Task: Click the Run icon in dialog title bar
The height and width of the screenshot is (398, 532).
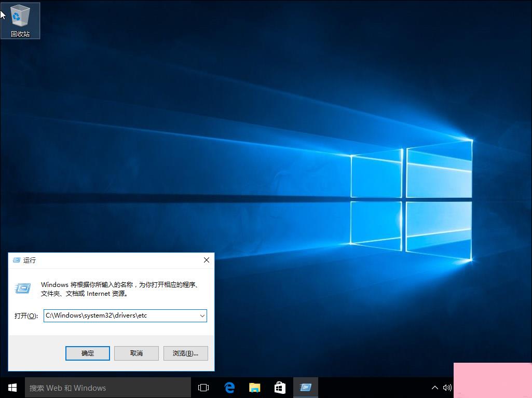Action: (16, 260)
